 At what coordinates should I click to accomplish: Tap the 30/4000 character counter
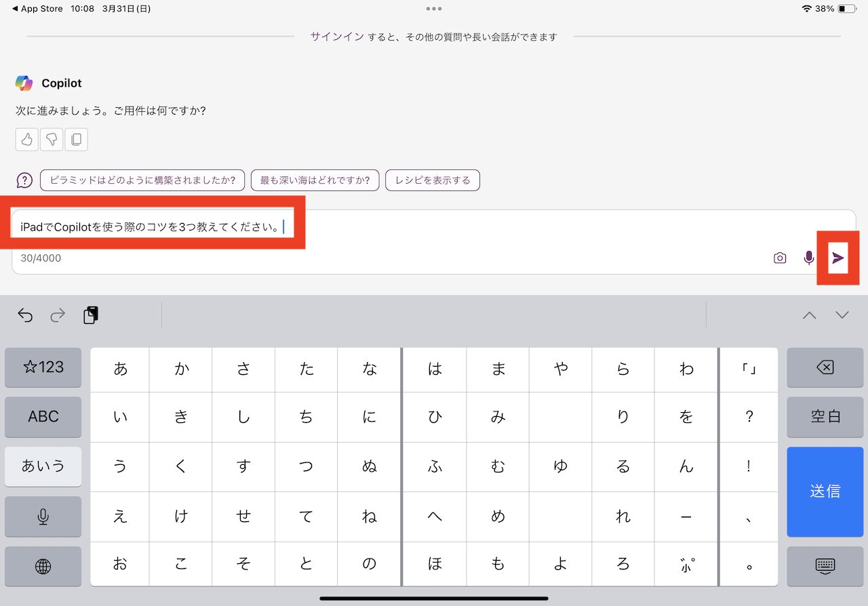41,258
